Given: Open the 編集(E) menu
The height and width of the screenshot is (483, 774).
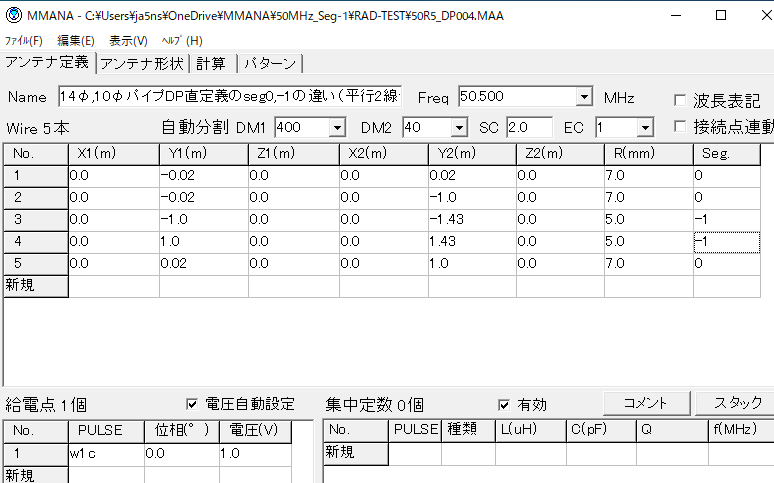Looking at the screenshot, I should (x=76, y=41).
